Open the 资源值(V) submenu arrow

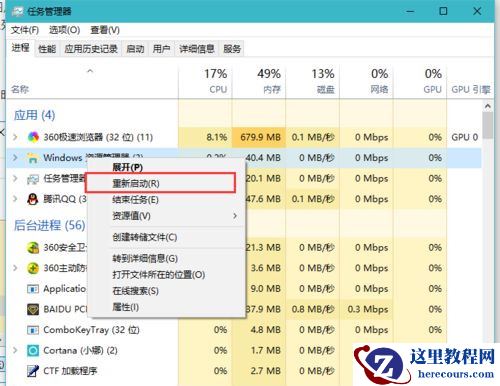pos(235,216)
